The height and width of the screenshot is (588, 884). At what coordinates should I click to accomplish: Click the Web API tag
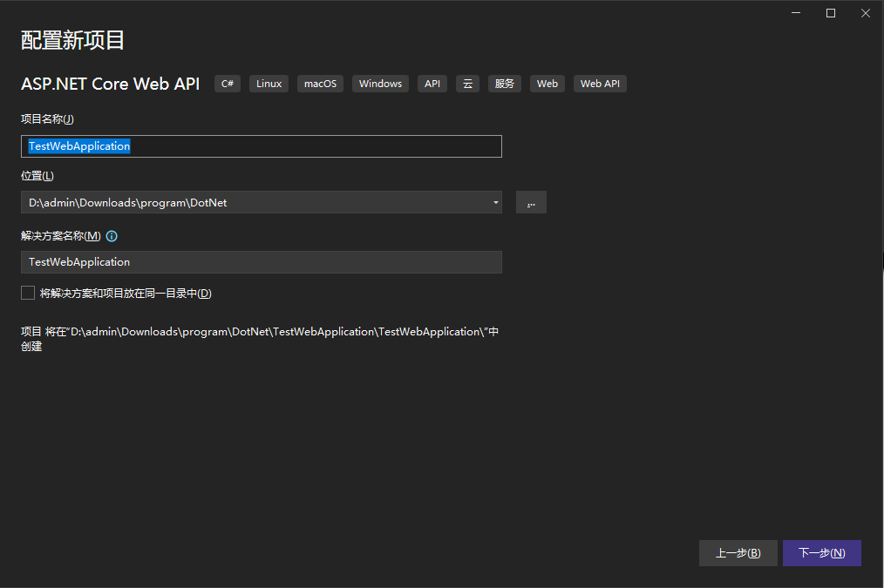[600, 84]
